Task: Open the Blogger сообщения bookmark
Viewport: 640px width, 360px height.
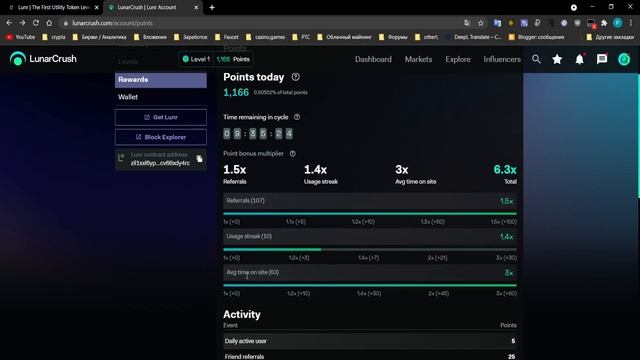Action: click(x=536, y=37)
